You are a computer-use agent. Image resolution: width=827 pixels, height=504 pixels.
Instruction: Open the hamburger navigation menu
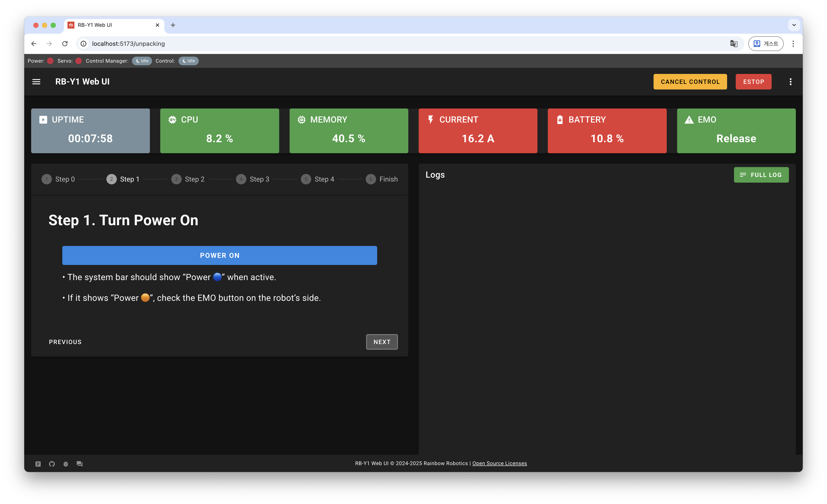pyautogui.click(x=36, y=82)
